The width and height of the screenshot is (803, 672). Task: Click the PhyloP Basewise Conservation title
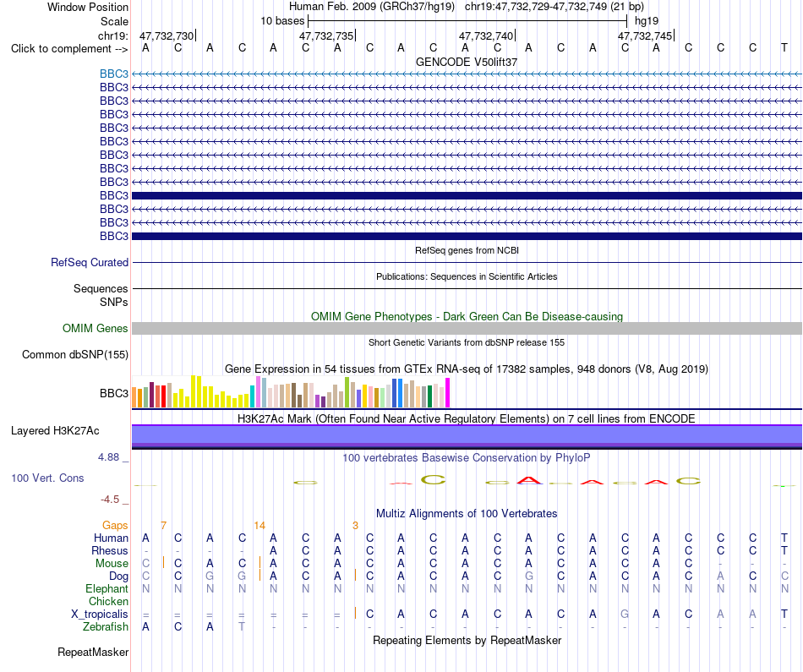coord(467,458)
